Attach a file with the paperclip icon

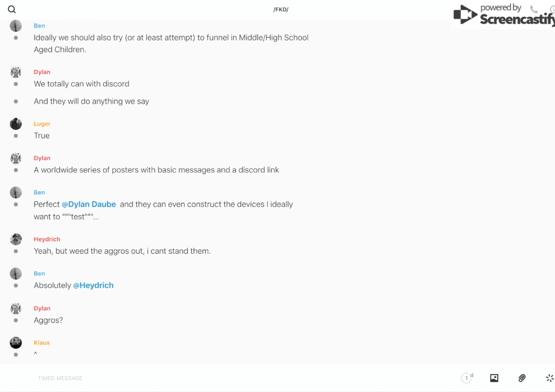click(x=522, y=378)
